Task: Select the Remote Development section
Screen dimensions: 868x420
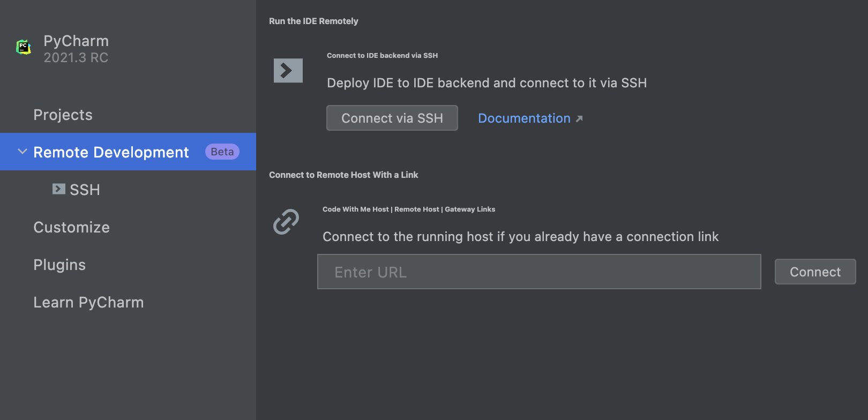Action: click(x=111, y=152)
